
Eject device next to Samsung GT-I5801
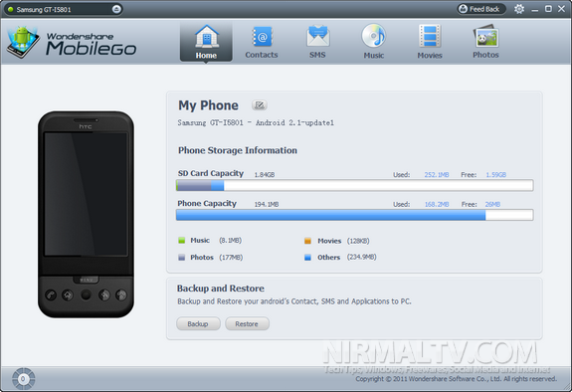point(116,9)
